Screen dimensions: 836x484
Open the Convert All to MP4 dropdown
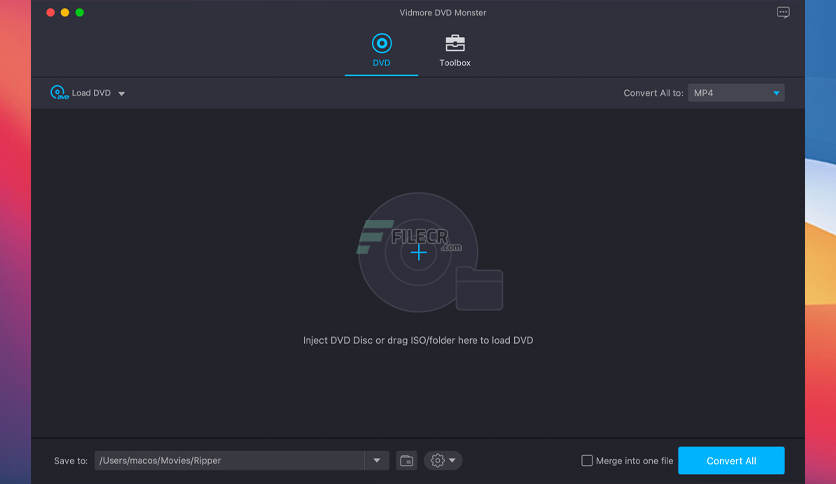736,93
